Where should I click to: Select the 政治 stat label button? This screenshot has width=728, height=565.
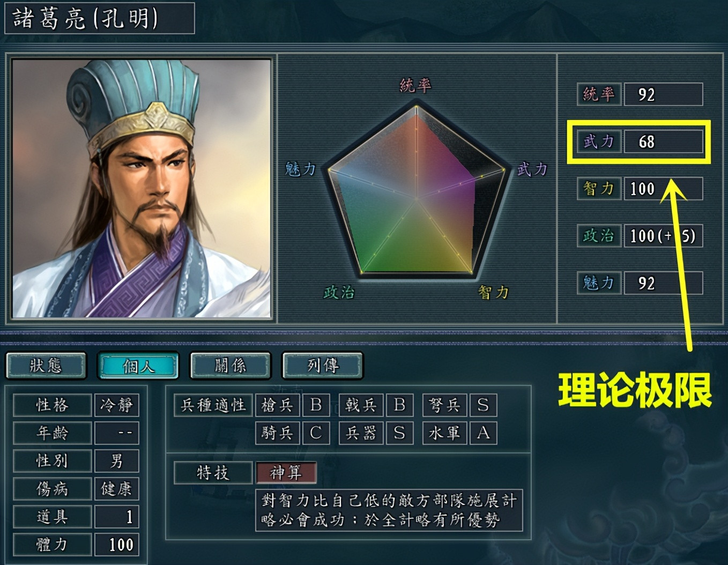pos(599,236)
